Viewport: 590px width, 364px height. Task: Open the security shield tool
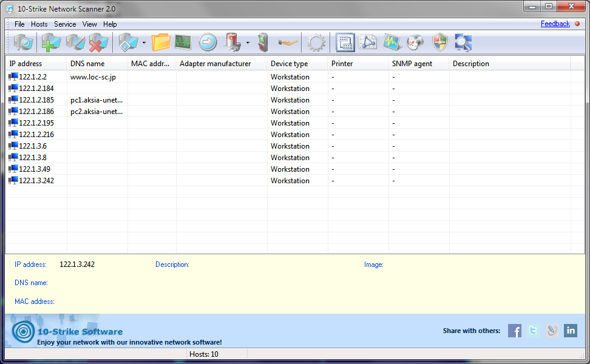tap(439, 42)
